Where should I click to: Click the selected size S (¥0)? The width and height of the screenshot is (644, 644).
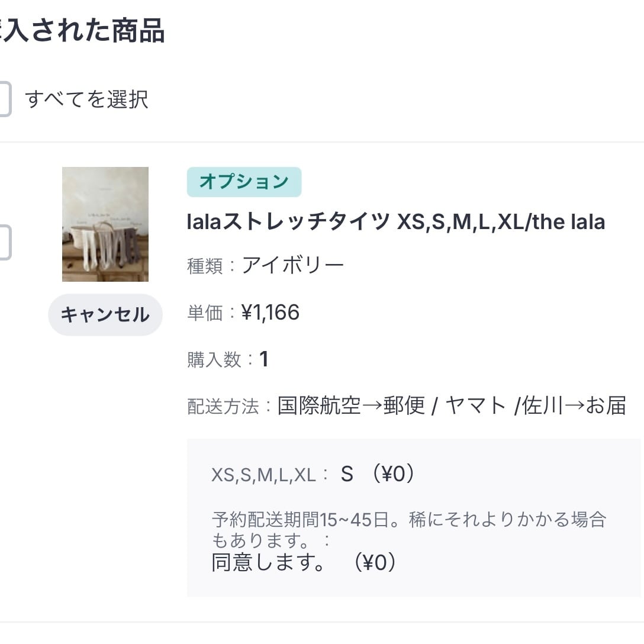coord(378,474)
